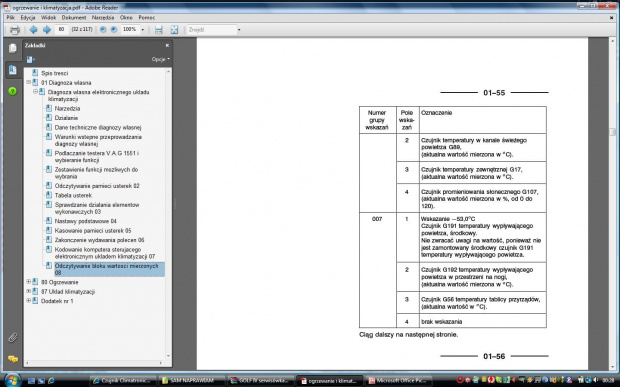Open the Pages panel icon in sidebar
Screen dimensions: 620x387
13,48
